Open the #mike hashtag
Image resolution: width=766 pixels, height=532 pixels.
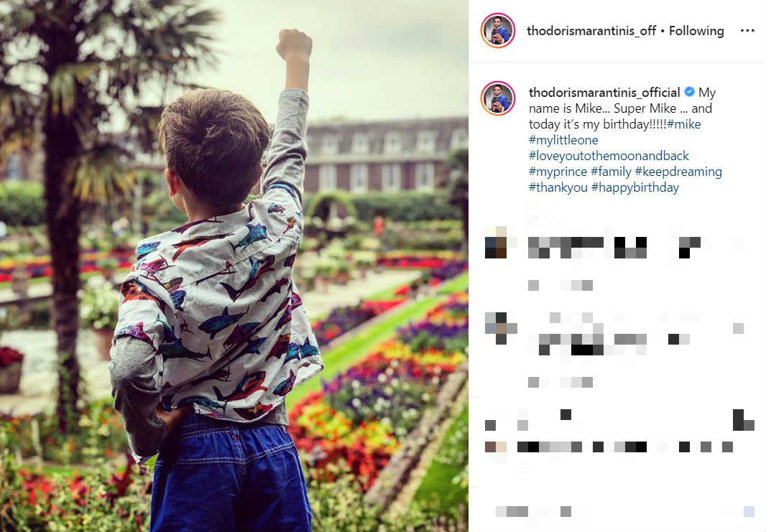point(684,124)
